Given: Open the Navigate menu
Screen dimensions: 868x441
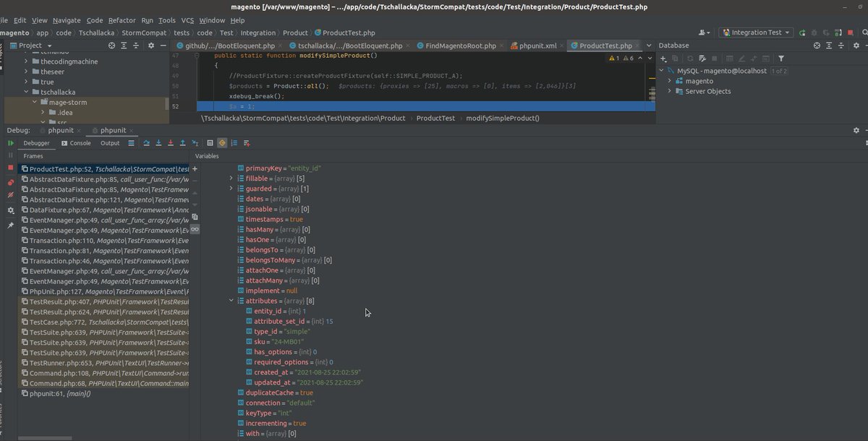Looking at the screenshot, I should pos(67,20).
